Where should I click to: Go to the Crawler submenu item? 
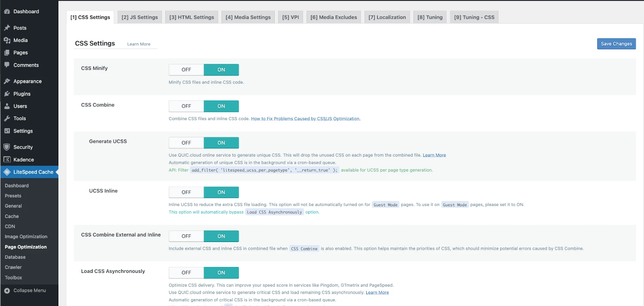pyautogui.click(x=13, y=267)
